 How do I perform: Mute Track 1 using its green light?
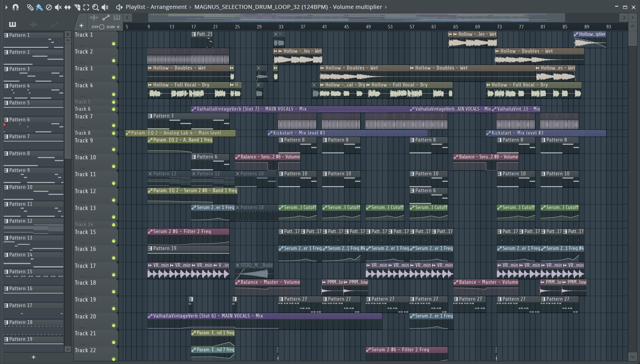114,44
